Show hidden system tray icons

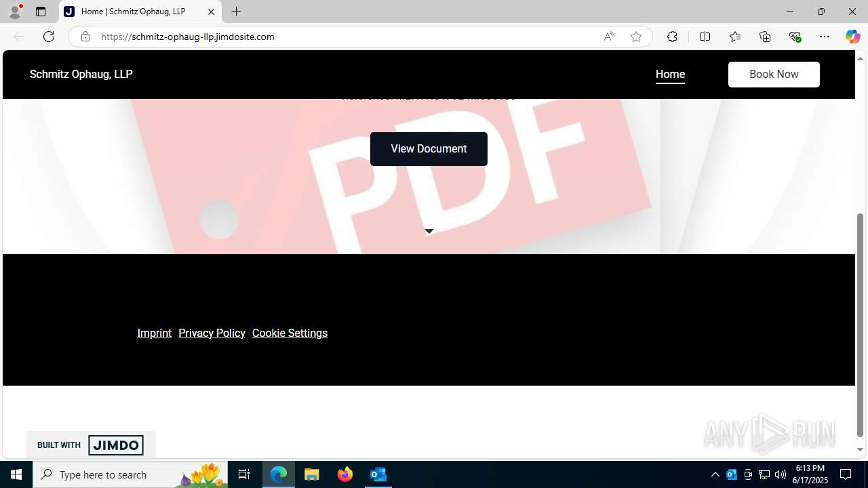click(715, 474)
